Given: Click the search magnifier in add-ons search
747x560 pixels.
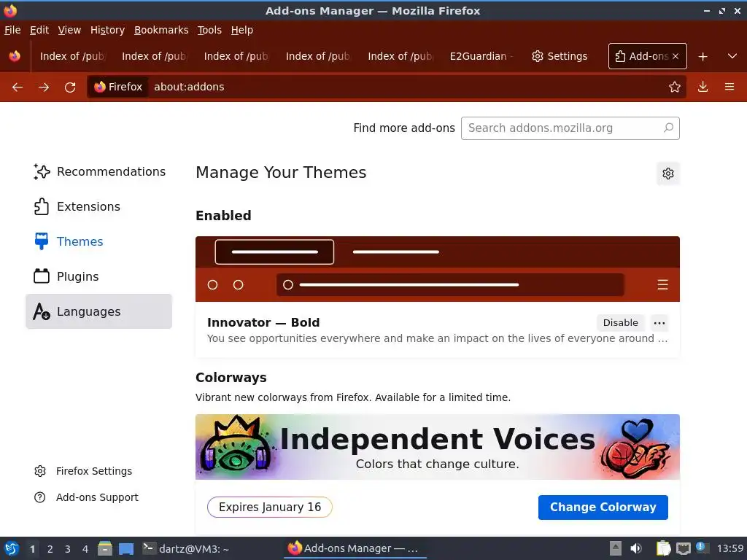Looking at the screenshot, I should point(668,128).
